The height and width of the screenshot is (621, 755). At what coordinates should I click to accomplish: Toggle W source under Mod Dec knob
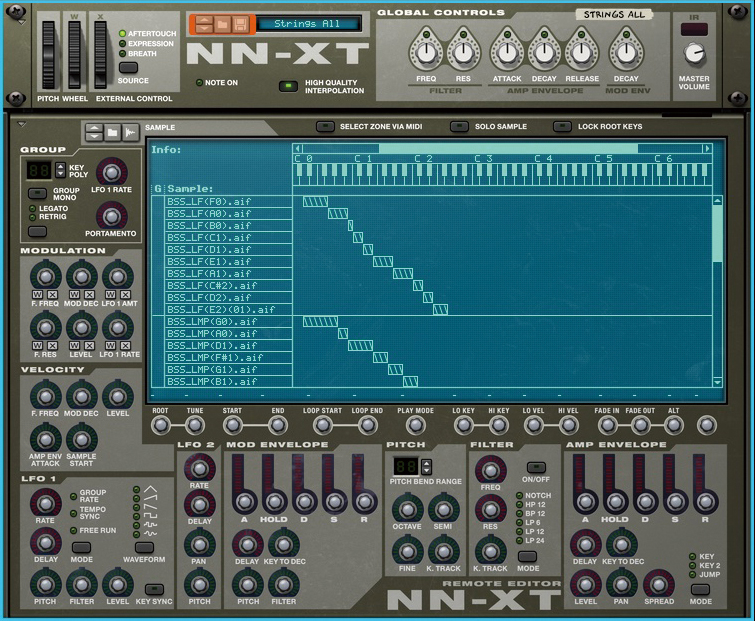tap(74, 295)
